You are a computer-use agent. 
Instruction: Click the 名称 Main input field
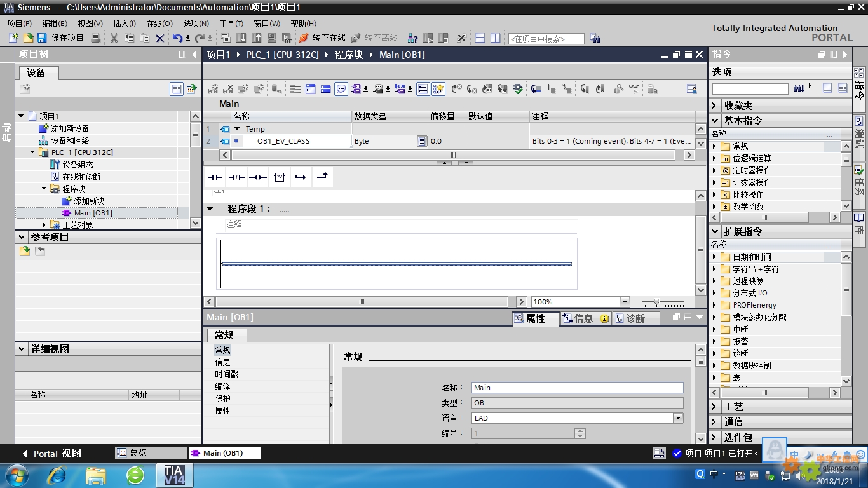coord(578,388)
